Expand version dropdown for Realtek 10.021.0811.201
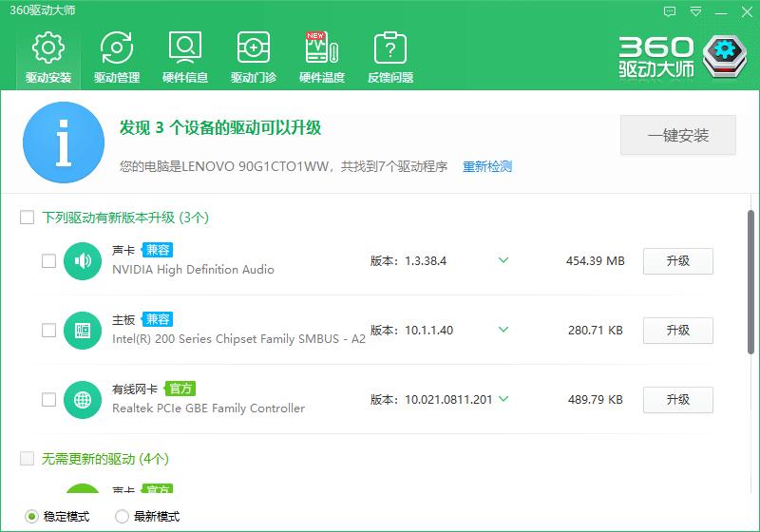 coord(503,399)
